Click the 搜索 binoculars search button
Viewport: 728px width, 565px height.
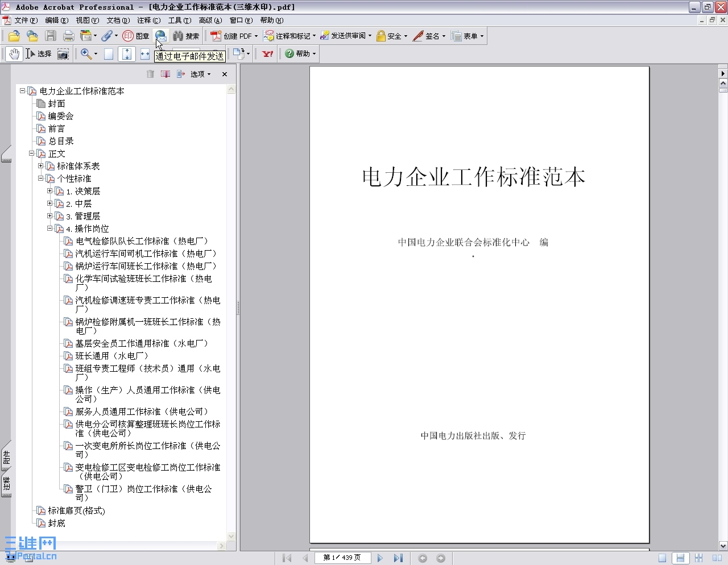pos(186,36)
